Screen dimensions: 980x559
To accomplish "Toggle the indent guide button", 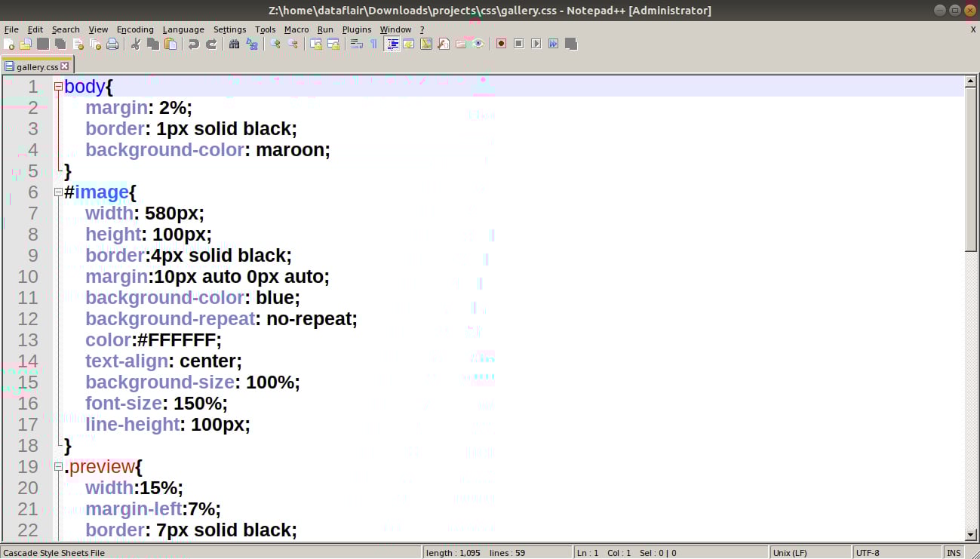I will tap(392, 44).
